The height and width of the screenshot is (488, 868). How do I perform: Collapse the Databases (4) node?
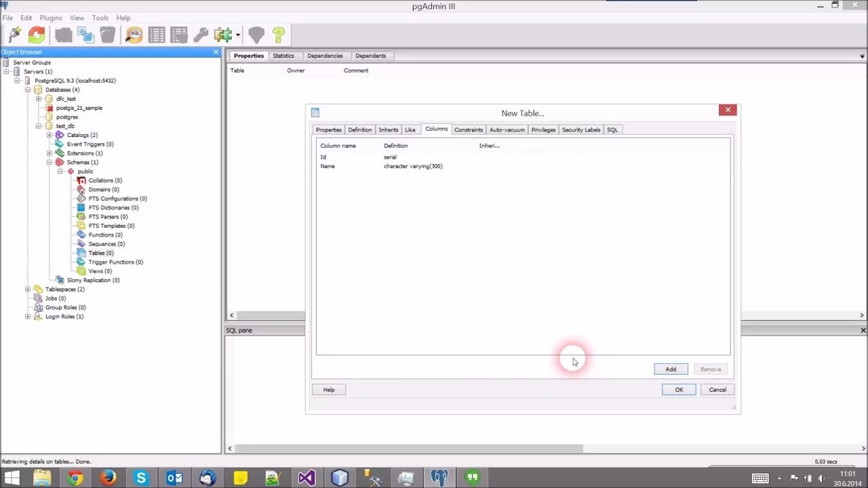28,89
